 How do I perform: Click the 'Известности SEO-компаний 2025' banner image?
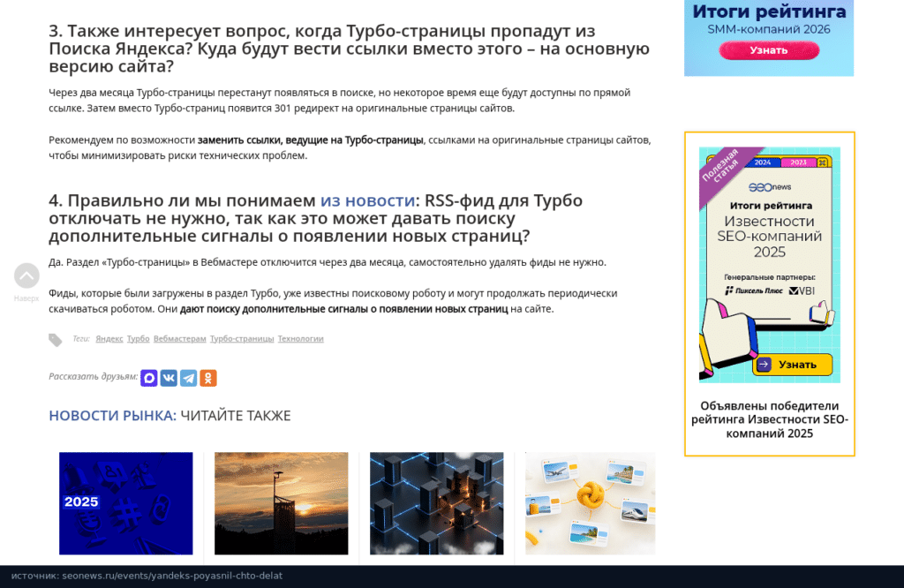(x=770, y=265)
